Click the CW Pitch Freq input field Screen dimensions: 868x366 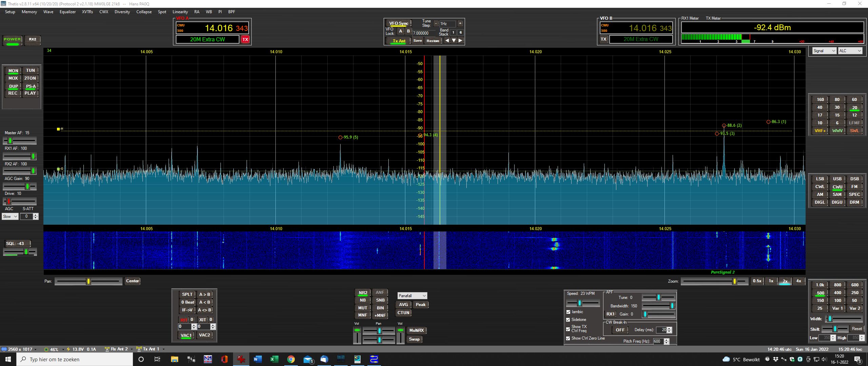tap(658, 341)
